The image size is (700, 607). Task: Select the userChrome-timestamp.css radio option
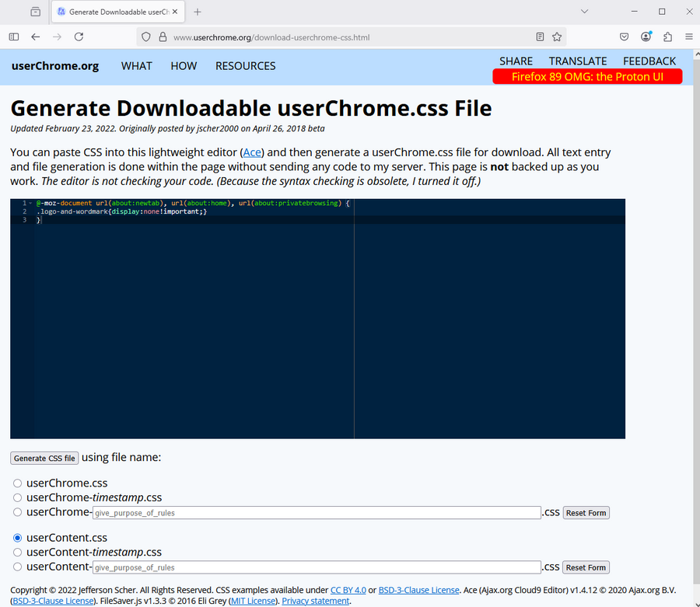17,498
